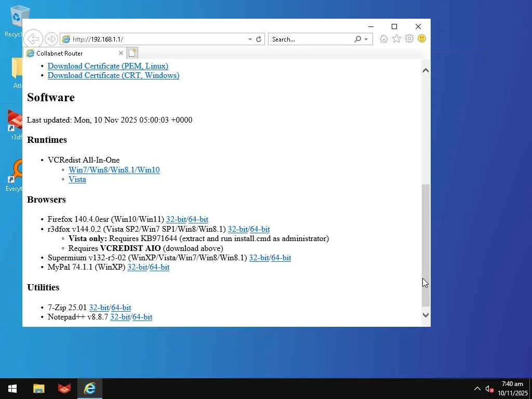Click the scrollbar up arrow
This screenshot has width=532, height=399.
pyautogui.click(x=425, y=71)
